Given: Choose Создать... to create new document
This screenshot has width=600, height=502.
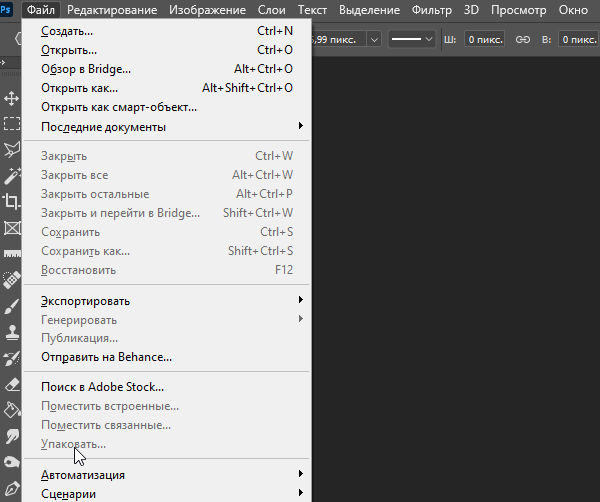Looking at the screenshot, I should point(167,31).
